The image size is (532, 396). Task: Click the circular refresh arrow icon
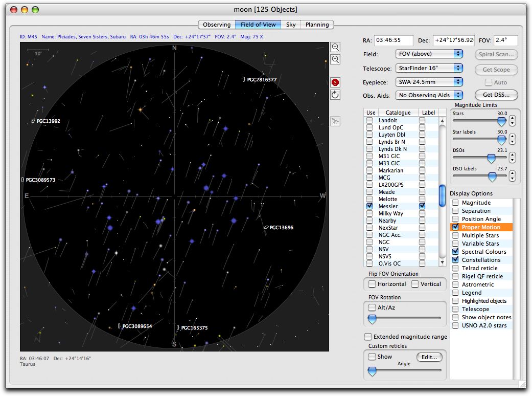tap(336, 95)
